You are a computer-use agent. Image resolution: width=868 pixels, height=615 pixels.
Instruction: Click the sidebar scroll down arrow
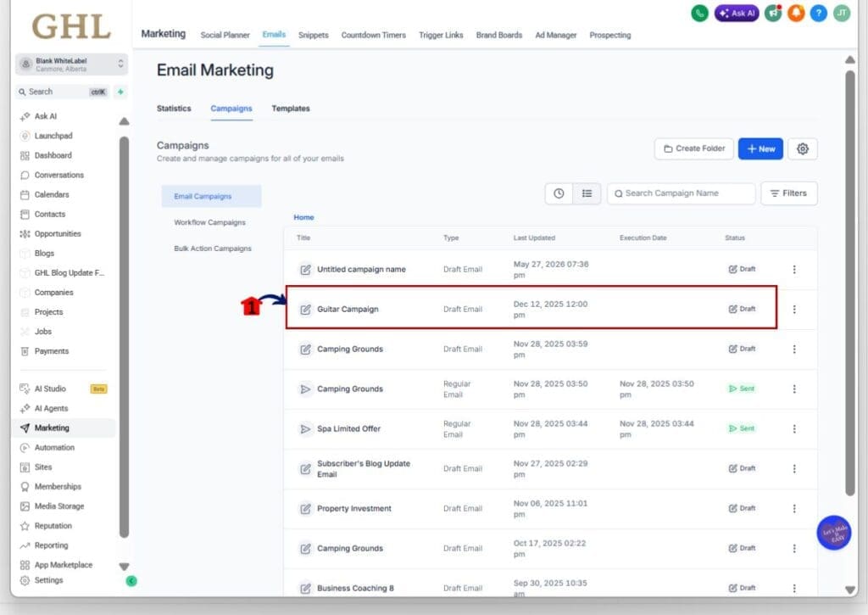click(x=124, y=567)
